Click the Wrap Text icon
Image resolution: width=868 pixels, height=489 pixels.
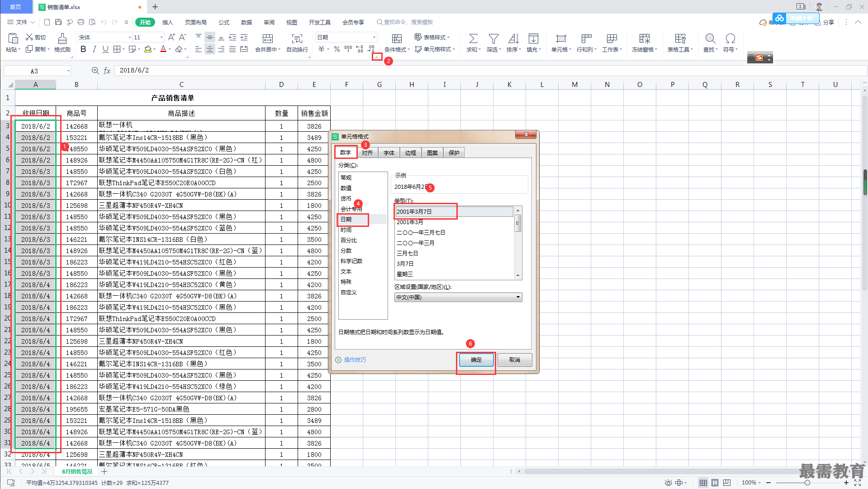[x=297, y=38]
